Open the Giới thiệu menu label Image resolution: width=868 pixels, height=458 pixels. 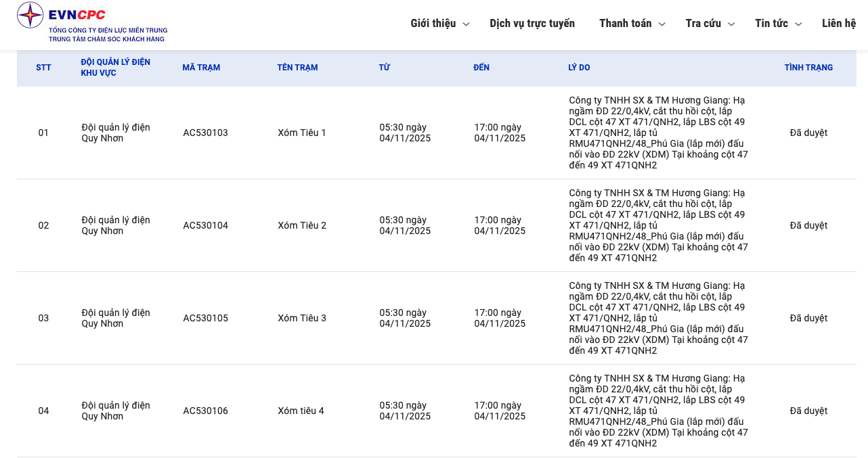(x=433, y=24)
